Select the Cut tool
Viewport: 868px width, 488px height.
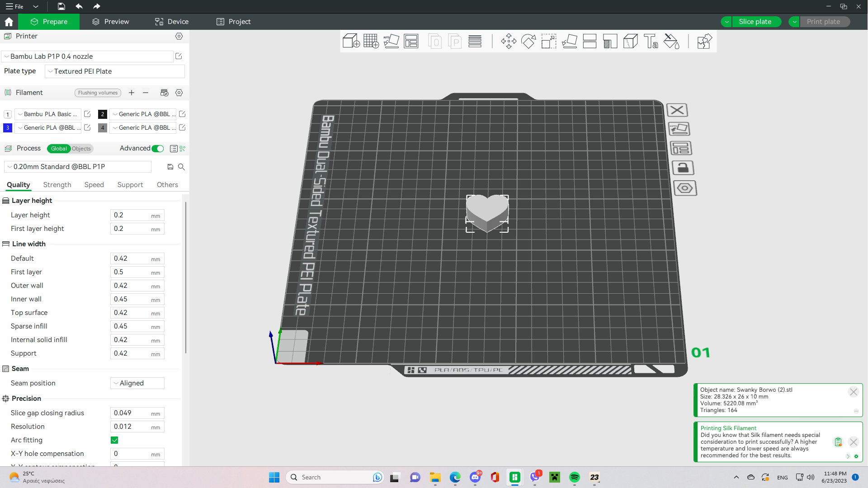click(x=590, y=41)
